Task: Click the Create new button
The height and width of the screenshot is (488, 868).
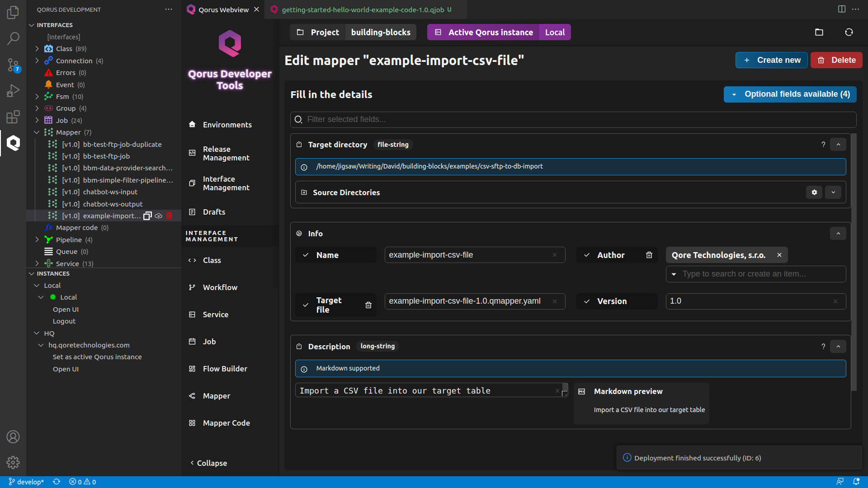Action: coord(771,60)
